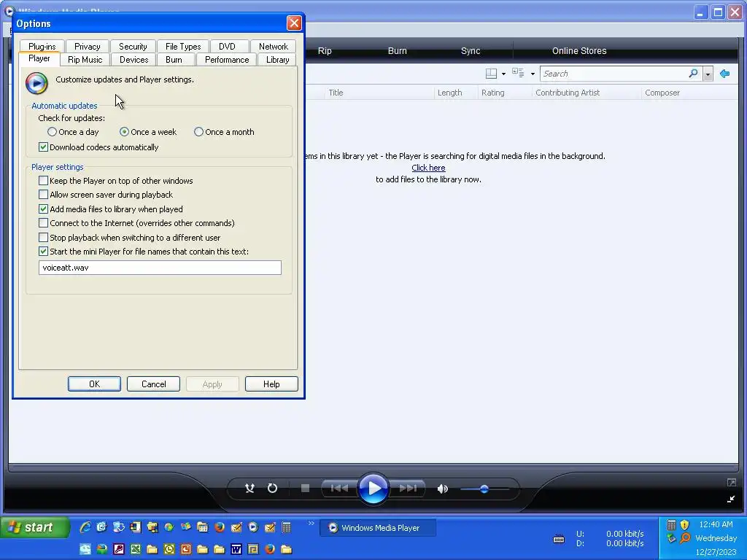This screenshot has height=560, width=747.
Task: Open the Security tab
Action: tap(133, 46)
